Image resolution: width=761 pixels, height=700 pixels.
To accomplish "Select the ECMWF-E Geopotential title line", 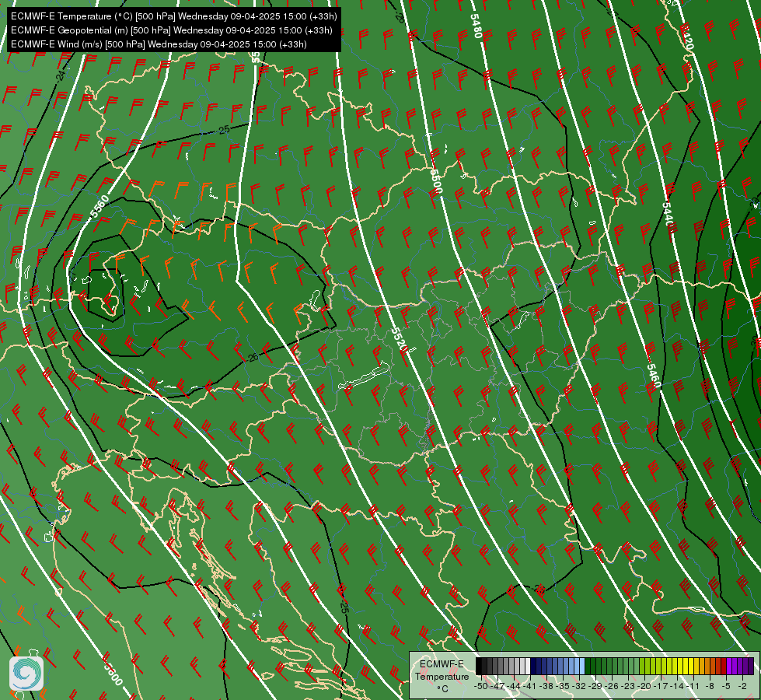I will coord(171,30).
